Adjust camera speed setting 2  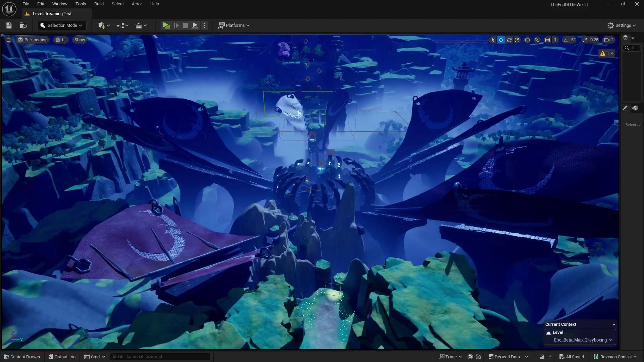tap(609, 40)
